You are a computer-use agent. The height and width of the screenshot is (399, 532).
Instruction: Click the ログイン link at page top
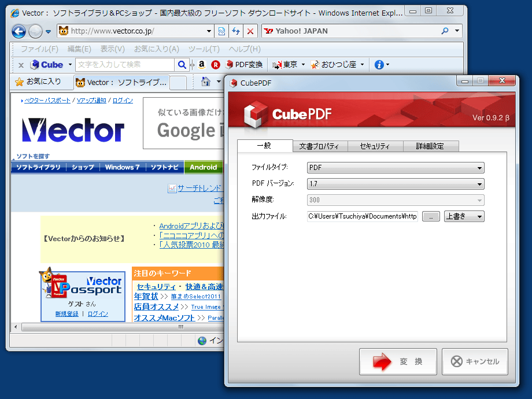123,101
